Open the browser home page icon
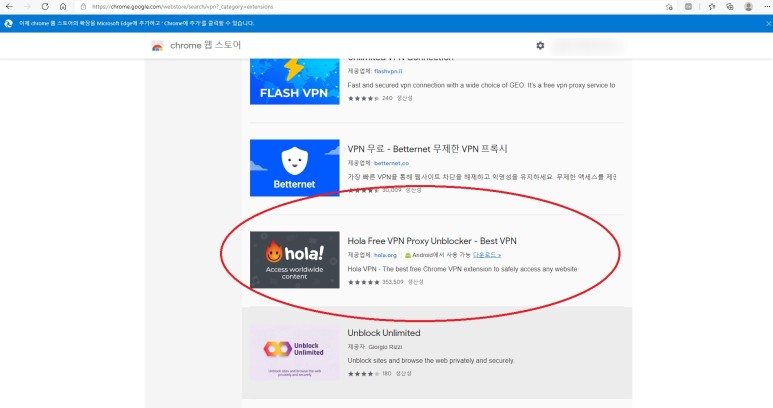The image size is (773, 408). click(x=63, y=7)
